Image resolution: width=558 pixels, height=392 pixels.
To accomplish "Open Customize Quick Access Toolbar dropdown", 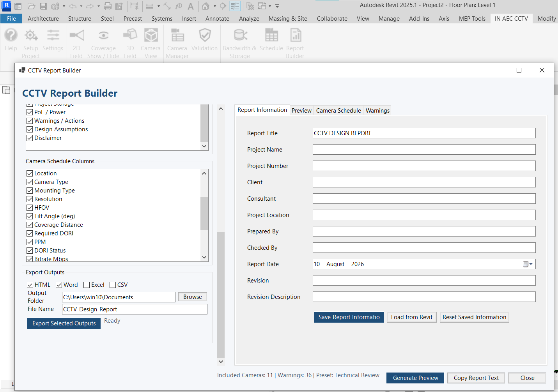I will coord(277,6).
